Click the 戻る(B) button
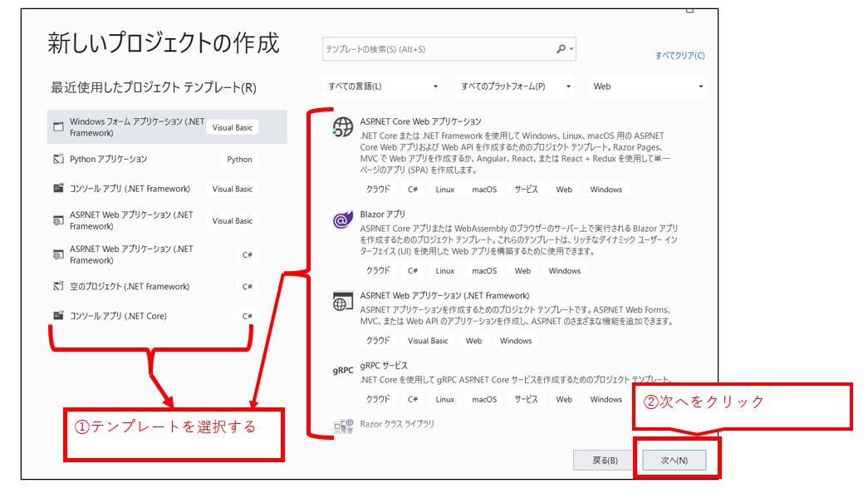 tap(605, 461)
